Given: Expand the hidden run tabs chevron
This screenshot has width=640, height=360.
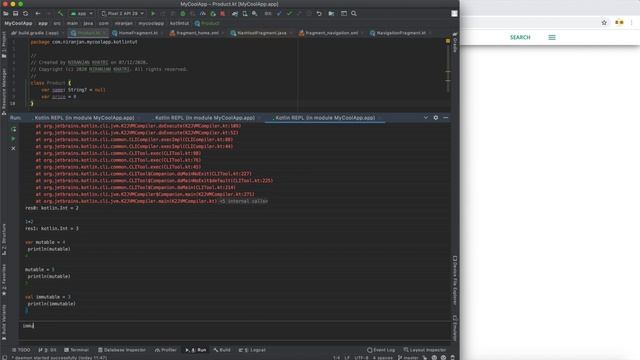Looking at the screenshot, I should pos(426,118).
